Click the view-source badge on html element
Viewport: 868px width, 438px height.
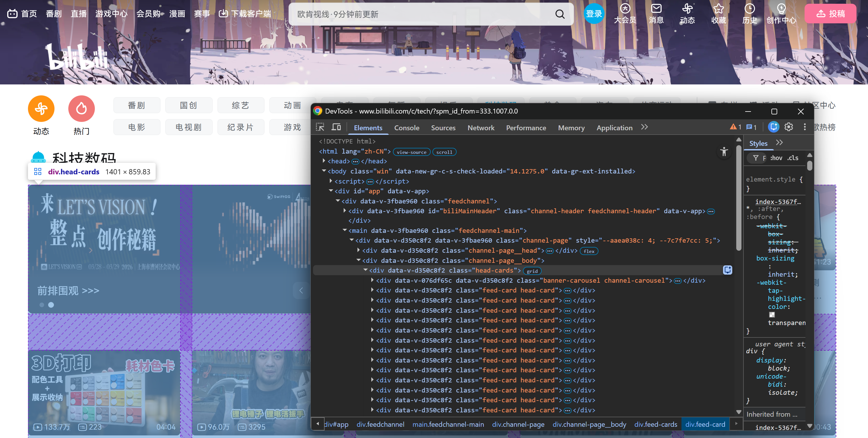[x=411, y=152]
